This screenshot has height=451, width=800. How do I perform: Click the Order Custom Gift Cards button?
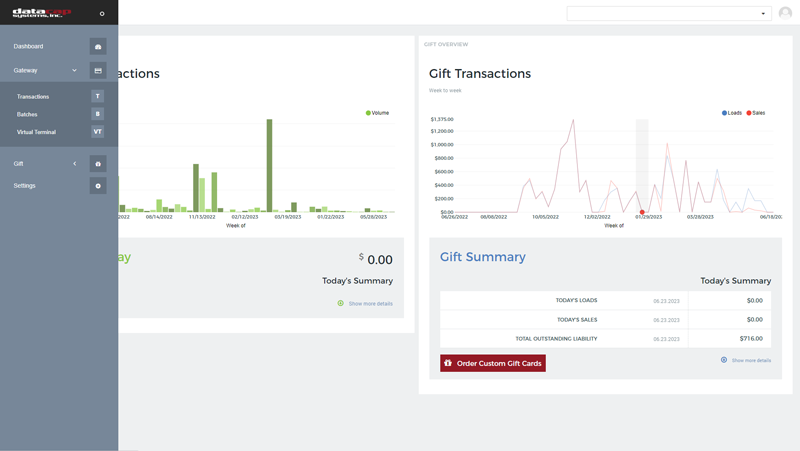click(493, 363)
